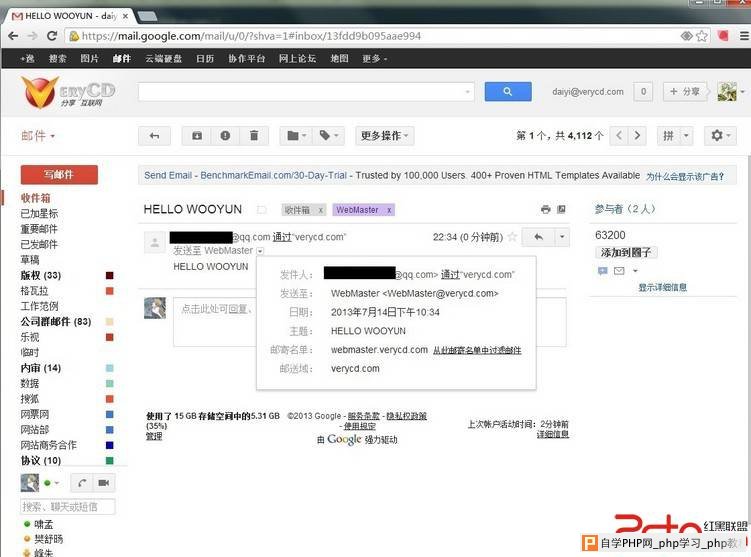Open the Chrome menu icon
The height and width of the screenshot is (557, 751).
pyautogui.click(x=744, y=36)
